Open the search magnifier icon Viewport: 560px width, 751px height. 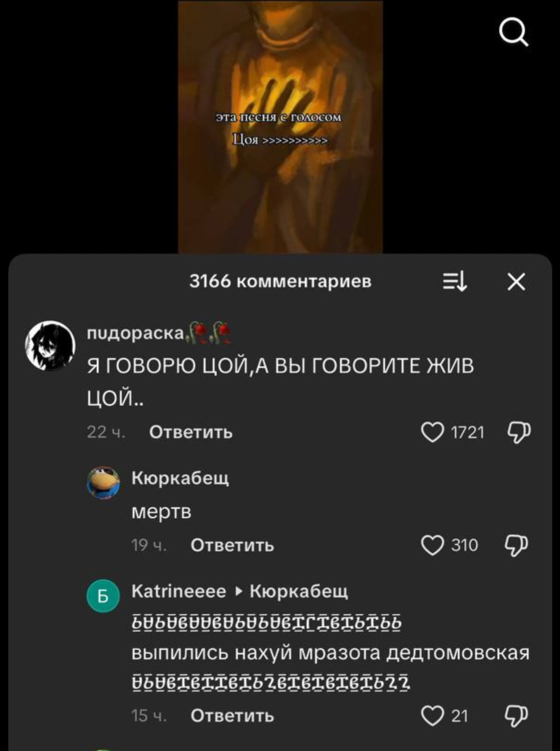click(514, 33)
